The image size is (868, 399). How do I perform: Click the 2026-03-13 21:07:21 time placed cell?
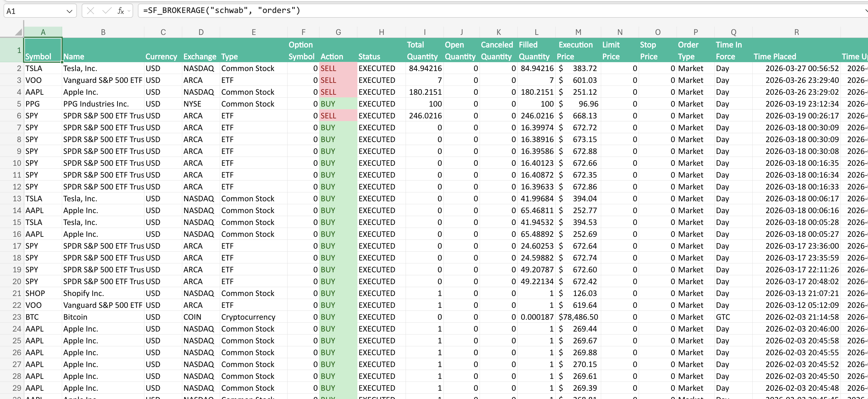[796, 293]
